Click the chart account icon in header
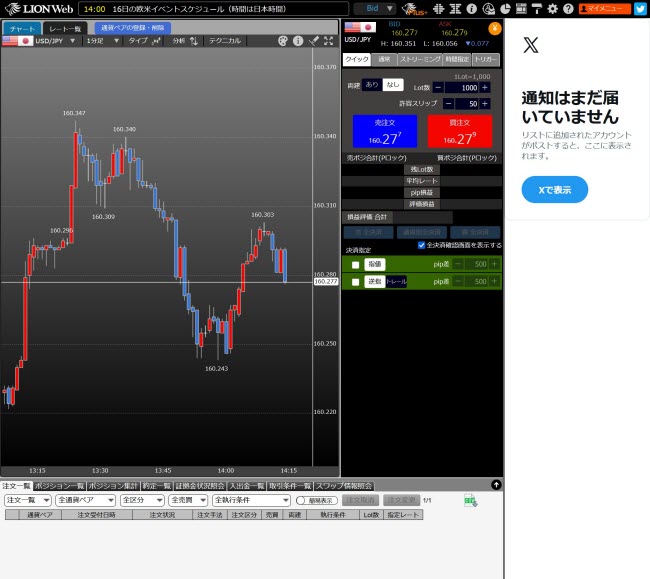Screen dimensions: 650x579 (x=488, y=9)
